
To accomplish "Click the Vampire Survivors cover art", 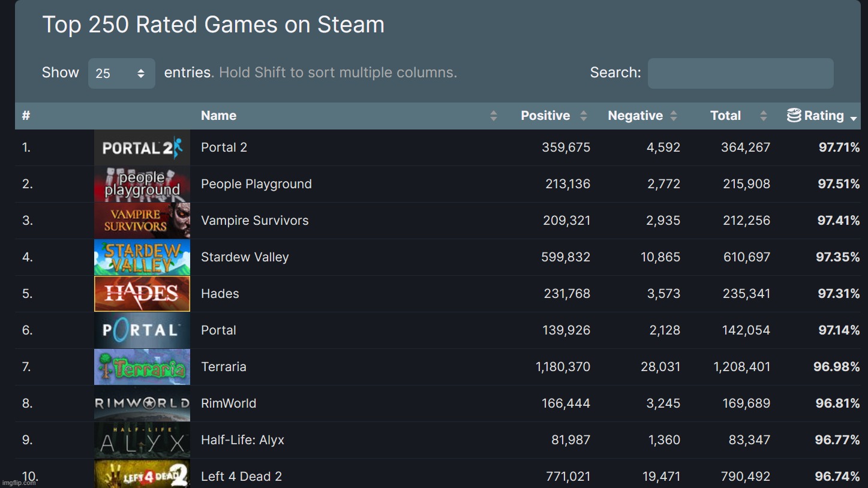I will pos(142,220).
